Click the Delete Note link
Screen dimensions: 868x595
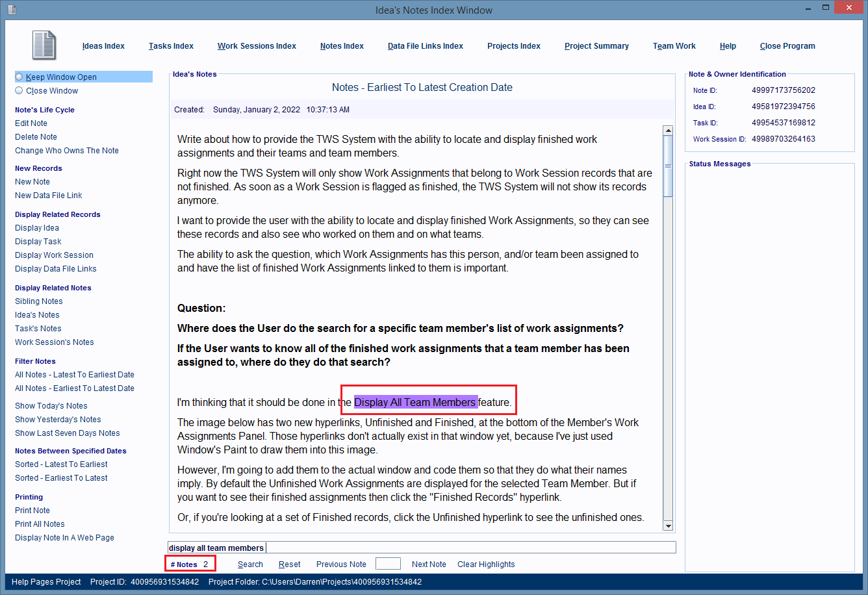click(x=36, y=137)
